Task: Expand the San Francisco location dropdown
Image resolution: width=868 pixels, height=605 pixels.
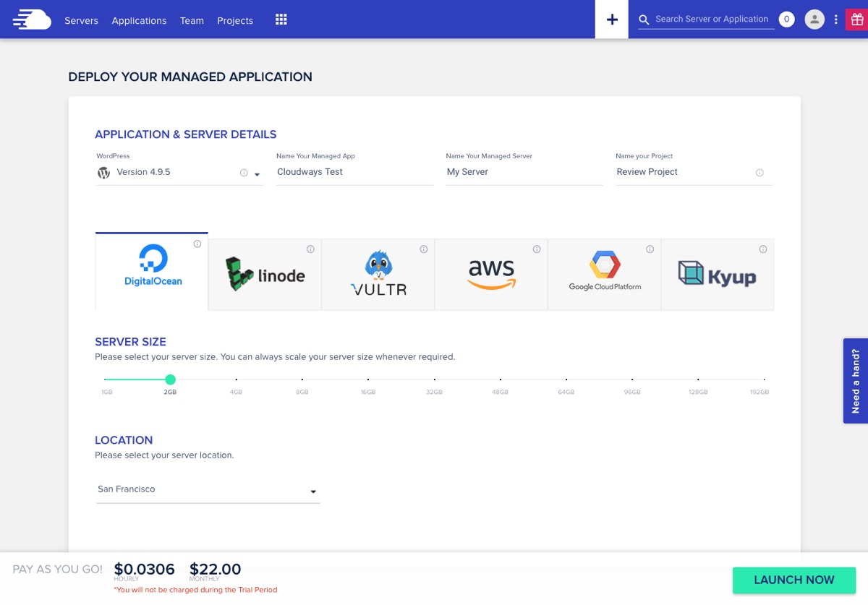Action: coord(313,492)
